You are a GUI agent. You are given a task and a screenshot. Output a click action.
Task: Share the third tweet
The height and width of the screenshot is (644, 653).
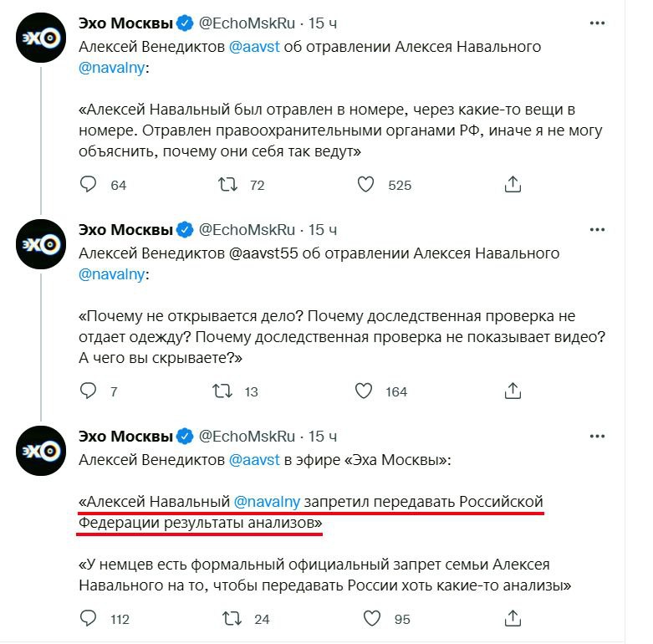(515, 619)
